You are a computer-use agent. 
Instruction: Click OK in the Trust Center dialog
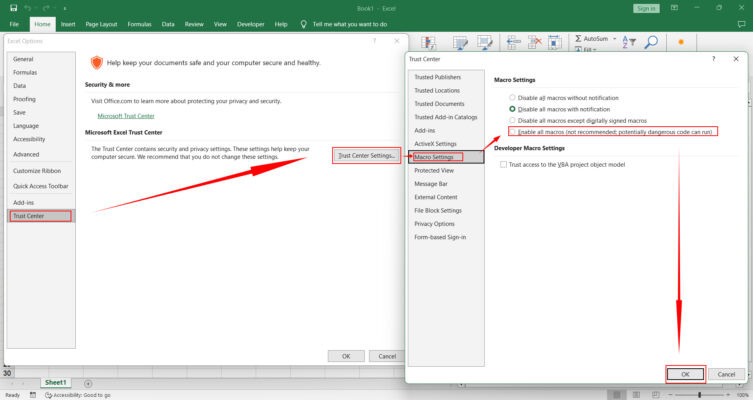(685, 374)
